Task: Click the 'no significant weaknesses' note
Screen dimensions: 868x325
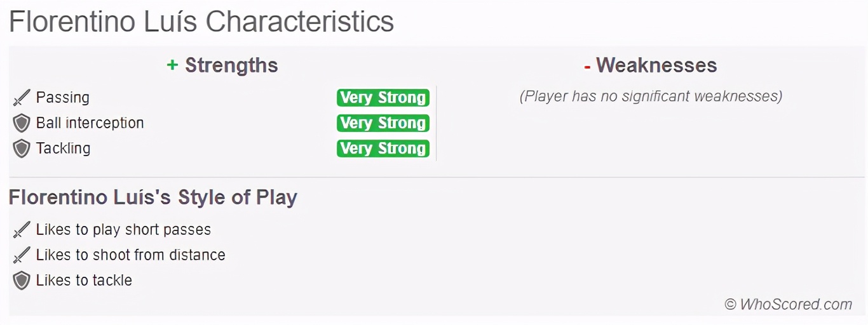Action: point(651,96)
